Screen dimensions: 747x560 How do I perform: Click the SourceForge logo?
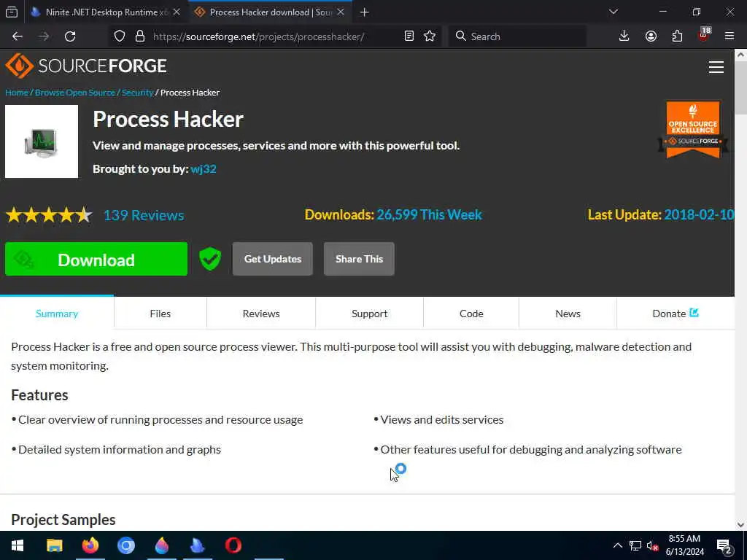86,66
